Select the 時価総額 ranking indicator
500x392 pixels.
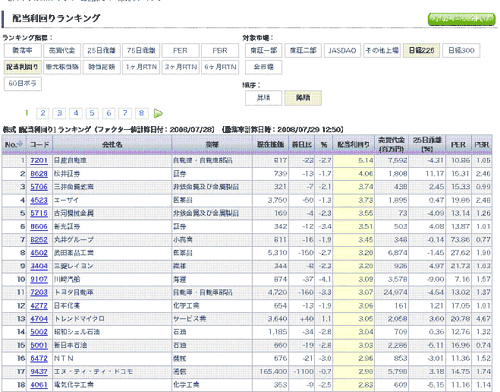(101, 67)
